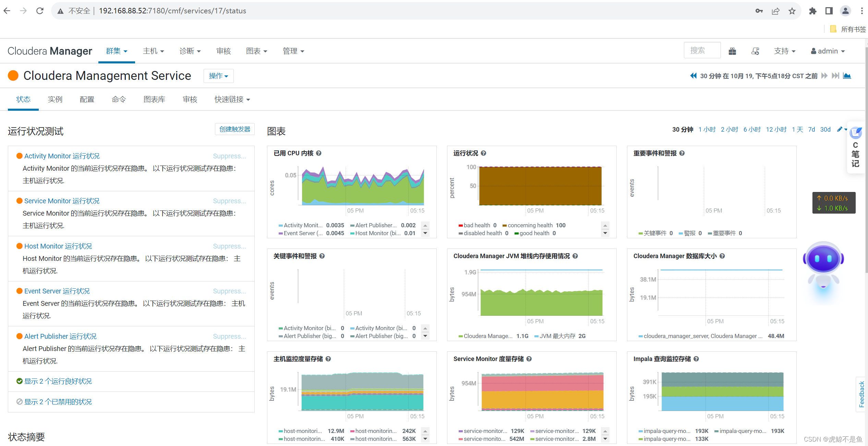Expand 显示 2 个运行良好状况
Image resolution: width=868 pixels, height=446 pixels.
tap(58, 381)
